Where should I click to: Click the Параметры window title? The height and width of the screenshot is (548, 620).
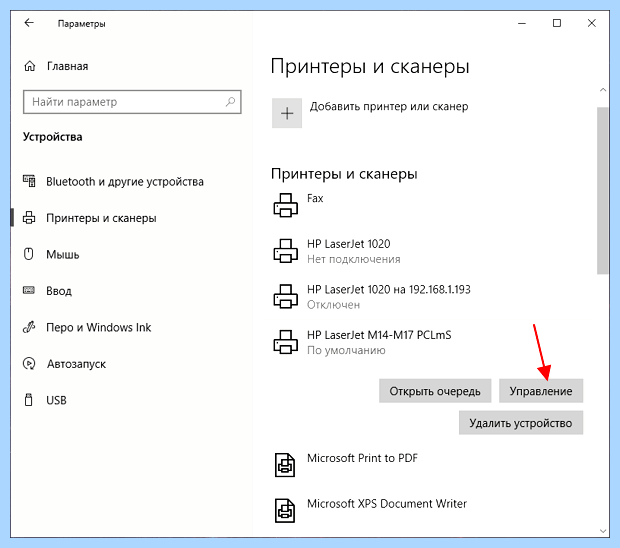click(81, 24)
